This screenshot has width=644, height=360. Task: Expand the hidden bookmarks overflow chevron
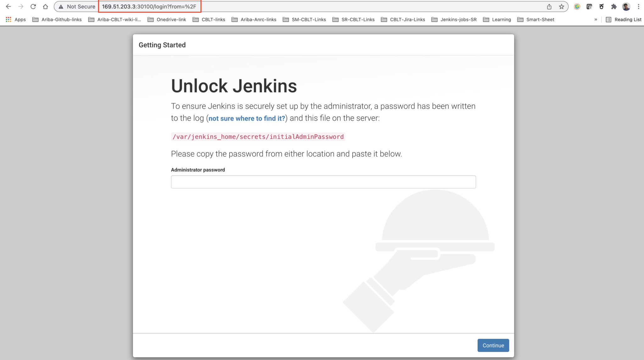click(596, 19)
